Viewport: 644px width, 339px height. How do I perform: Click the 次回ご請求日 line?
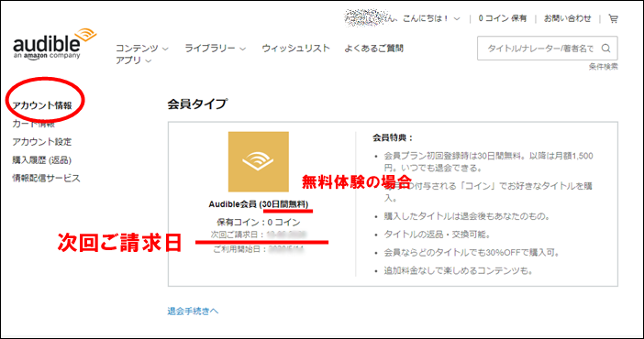(259, 235)
